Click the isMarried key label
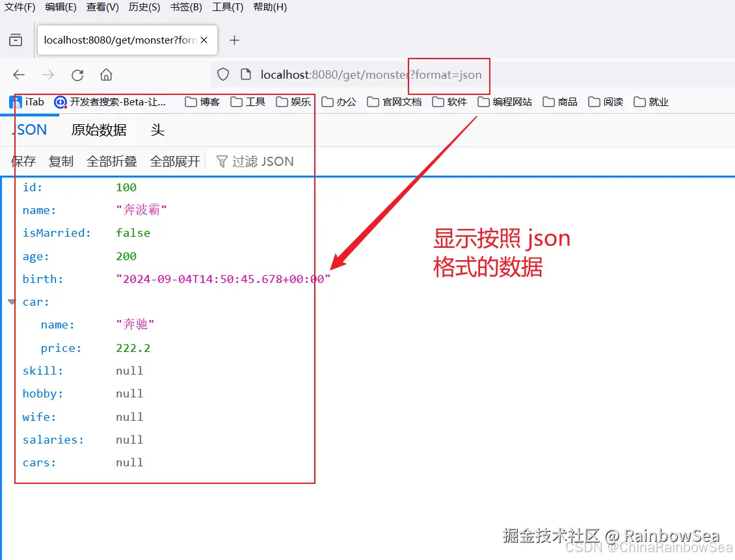This screenshot has height=560, width=735. (57, 233)
